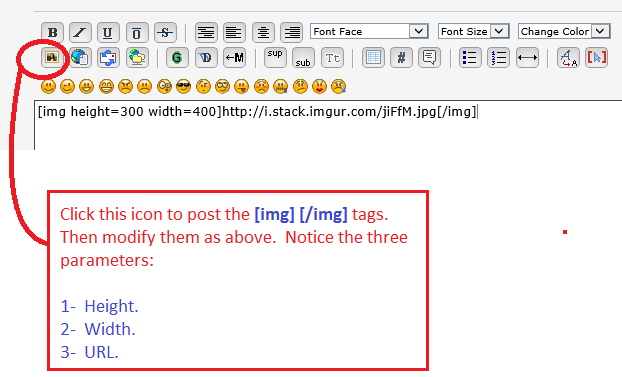Insert a numbered list
Screen dimensions: 622x377
[498, 58]
